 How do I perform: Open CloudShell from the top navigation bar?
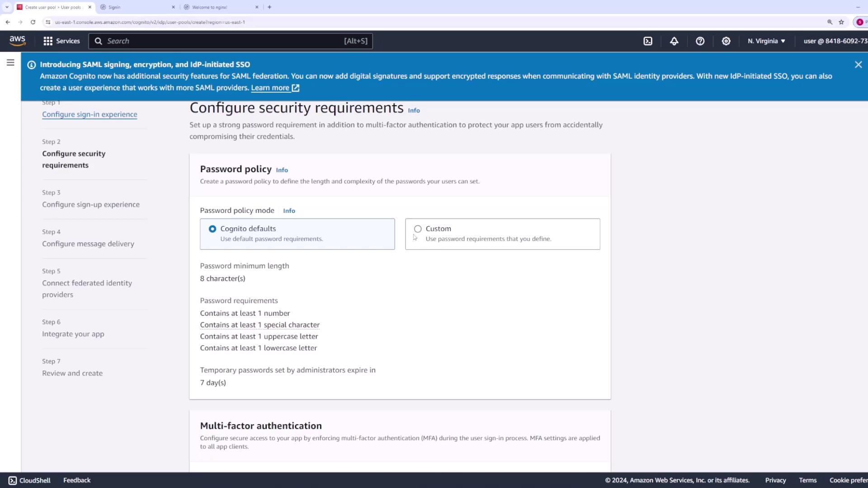pos(648,41)
